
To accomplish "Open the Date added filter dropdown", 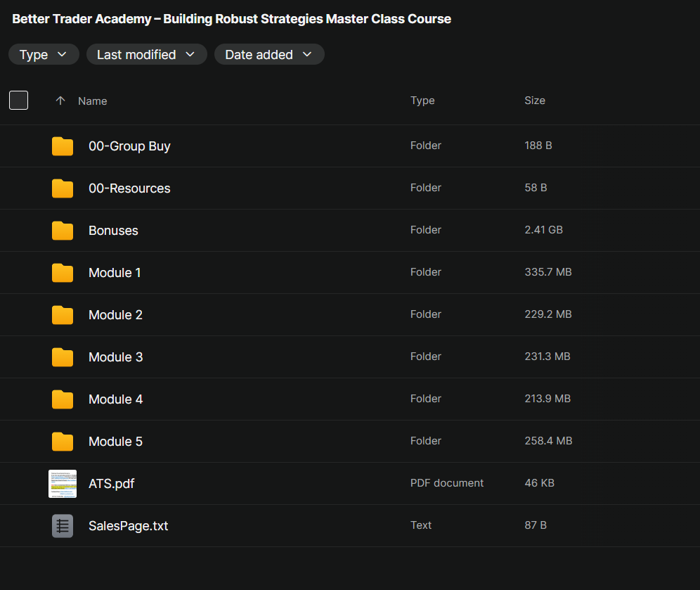I will 269,54.
